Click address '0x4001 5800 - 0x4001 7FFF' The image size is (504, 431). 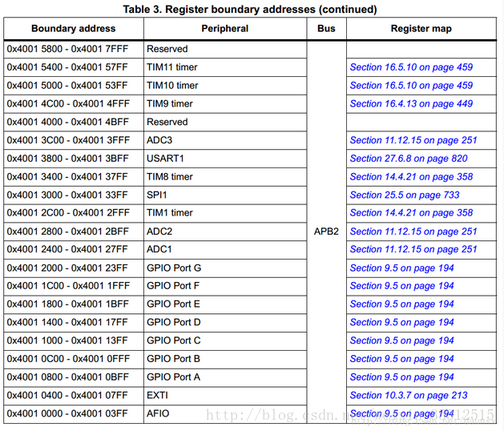coord(67,49)
